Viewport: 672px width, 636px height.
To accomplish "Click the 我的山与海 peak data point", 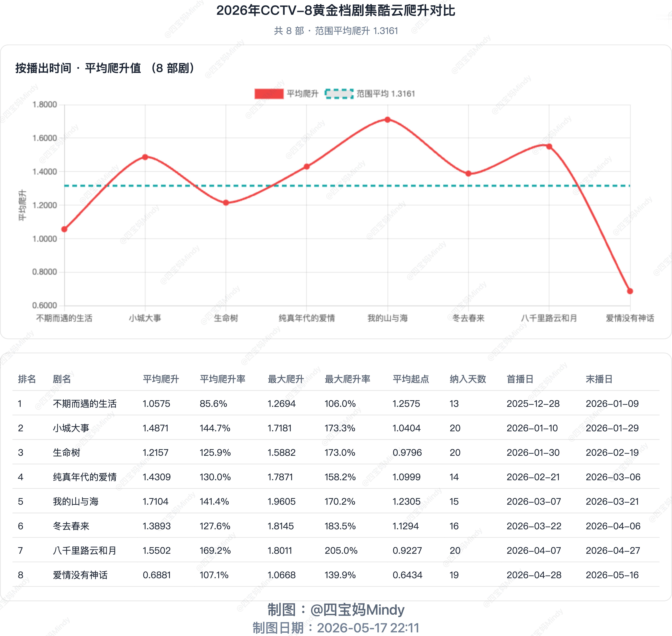I will click(x=387, y=119).
